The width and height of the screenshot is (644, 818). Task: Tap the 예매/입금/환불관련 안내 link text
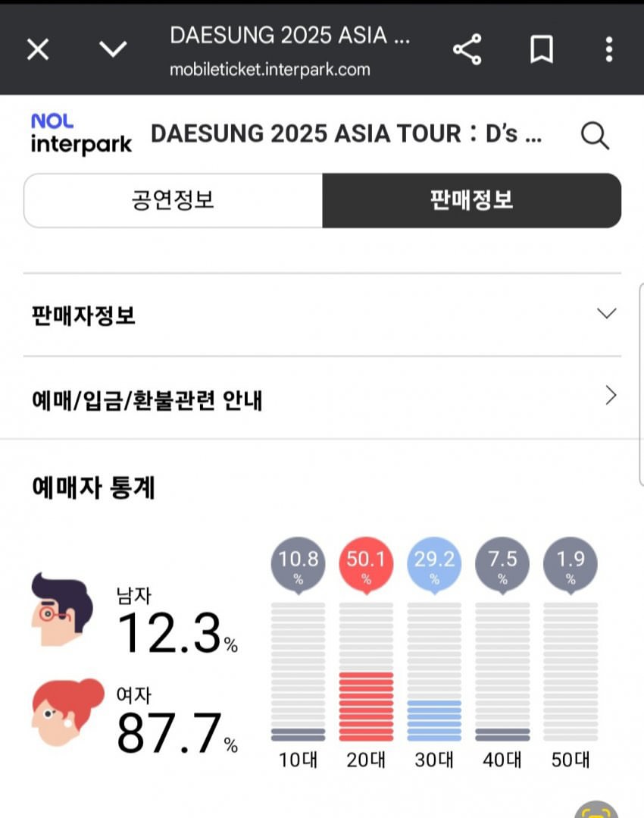click(x=147, y=398)
